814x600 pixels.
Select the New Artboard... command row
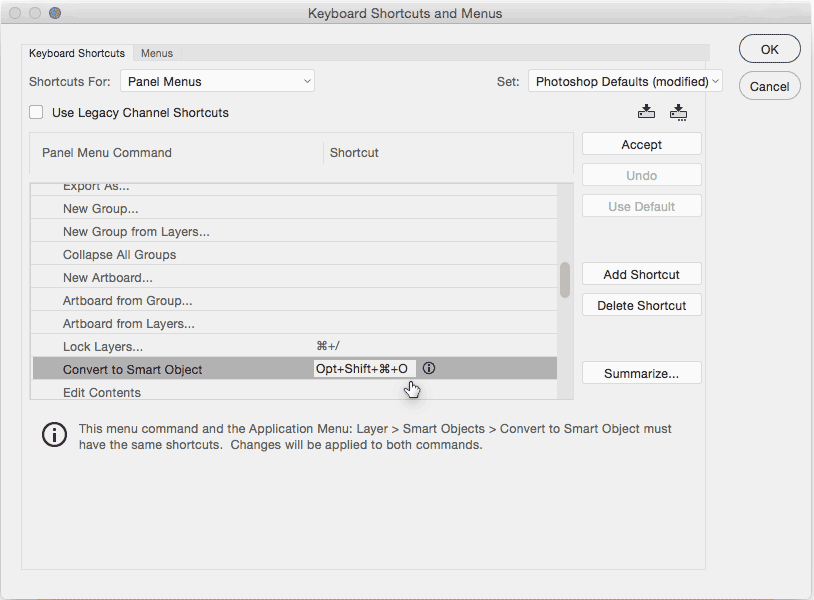[x=294, y=277]
